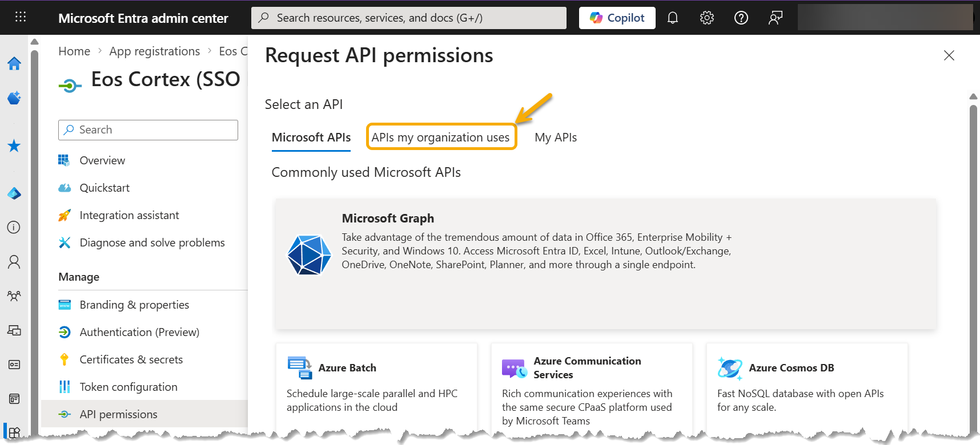Click the blue diamond icon in left rail
The width and height of the screenshot is (980, 445).
coord(14,193)
